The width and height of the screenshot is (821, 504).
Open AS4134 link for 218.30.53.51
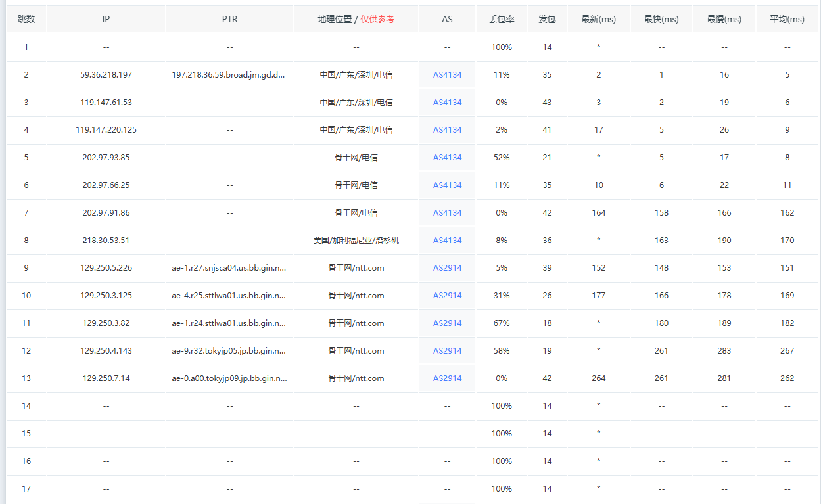click(447, 241)
